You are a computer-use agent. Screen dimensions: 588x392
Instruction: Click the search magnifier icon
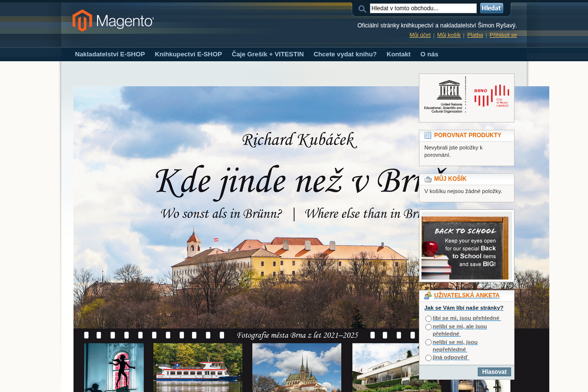(362, 9)
